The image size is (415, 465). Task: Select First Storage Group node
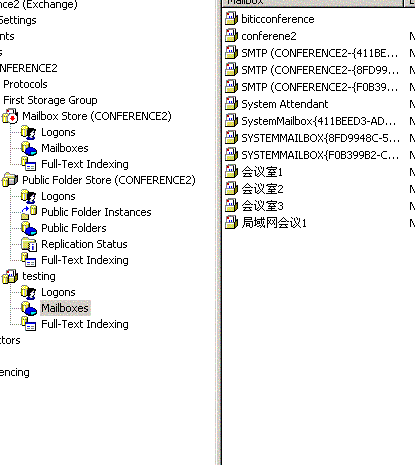pos(50,100)
